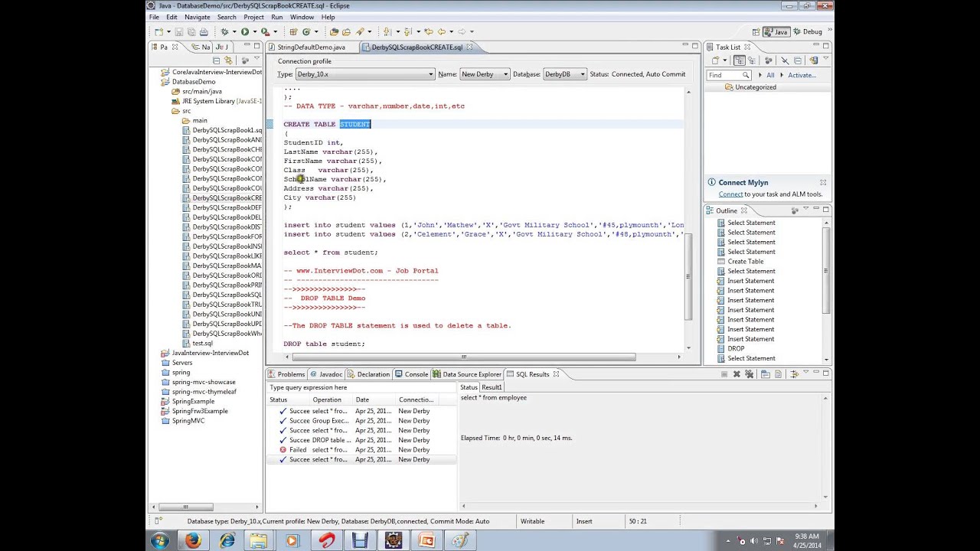Open Firefox from the Windows taskbar

(x=193, y=541)
